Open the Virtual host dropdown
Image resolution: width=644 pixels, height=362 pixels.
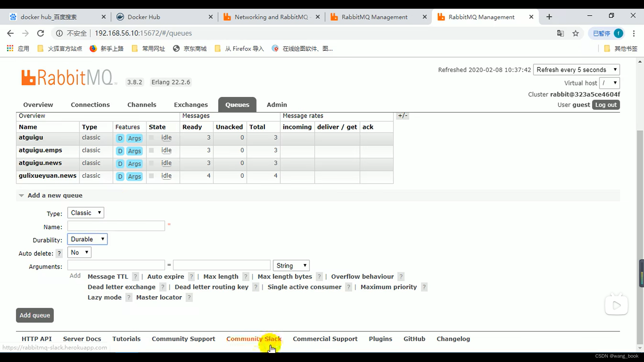coord(609,83)
